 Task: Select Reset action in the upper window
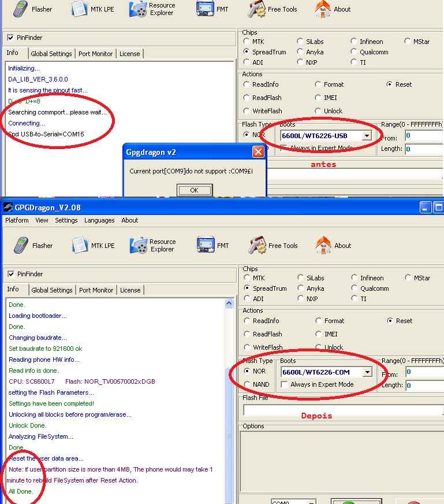coord(389,84)
